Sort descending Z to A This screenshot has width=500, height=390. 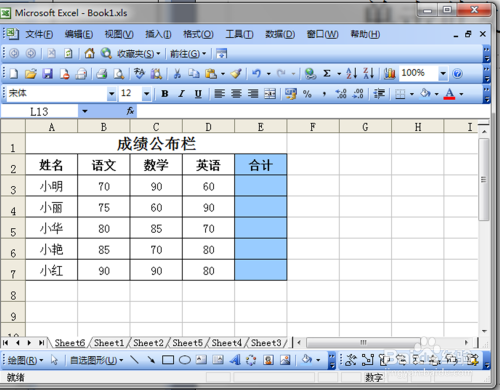tap(369, 74)
